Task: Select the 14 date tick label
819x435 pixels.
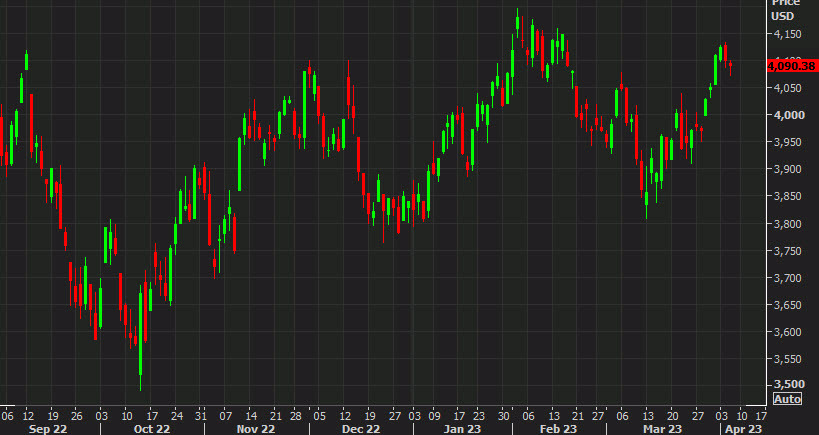Action: click(250, 416)
